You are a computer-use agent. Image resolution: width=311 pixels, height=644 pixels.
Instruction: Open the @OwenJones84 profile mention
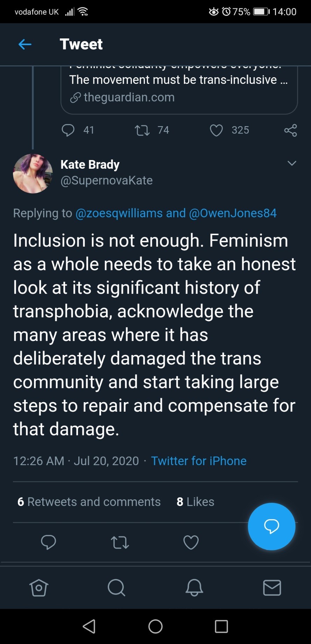point(233,213)
